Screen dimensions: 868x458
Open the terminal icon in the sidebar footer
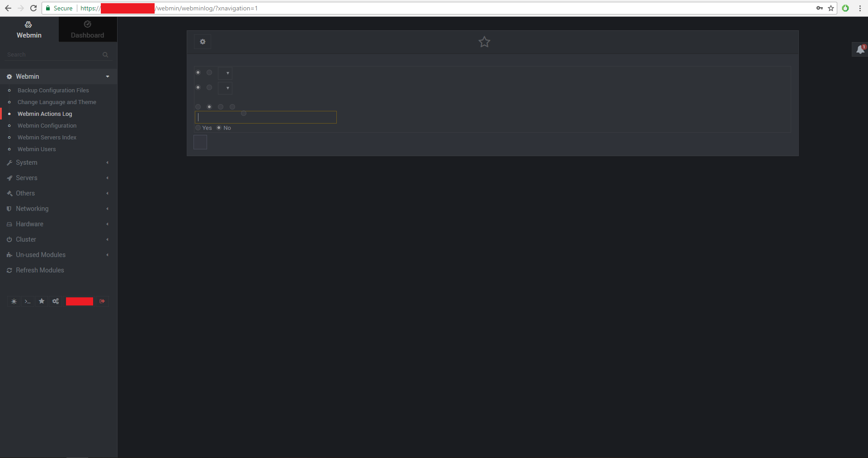click(x=28, y=301)
